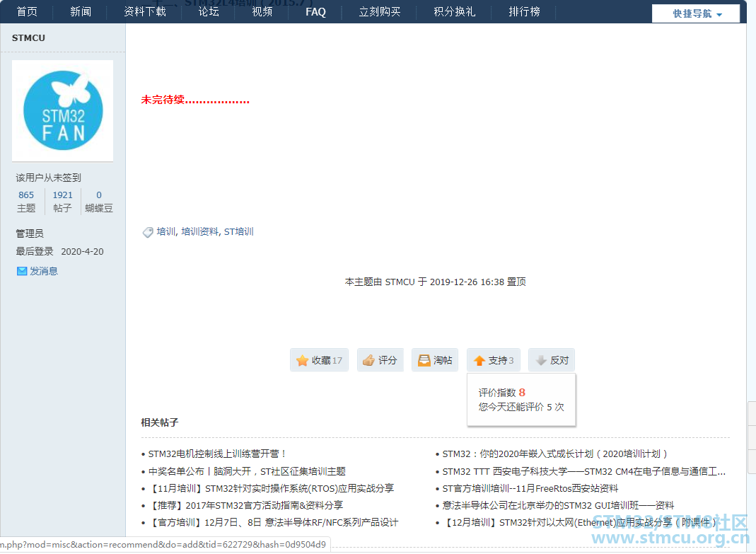Click the thumbs-up icon on 评分 button

click(369, 360)
